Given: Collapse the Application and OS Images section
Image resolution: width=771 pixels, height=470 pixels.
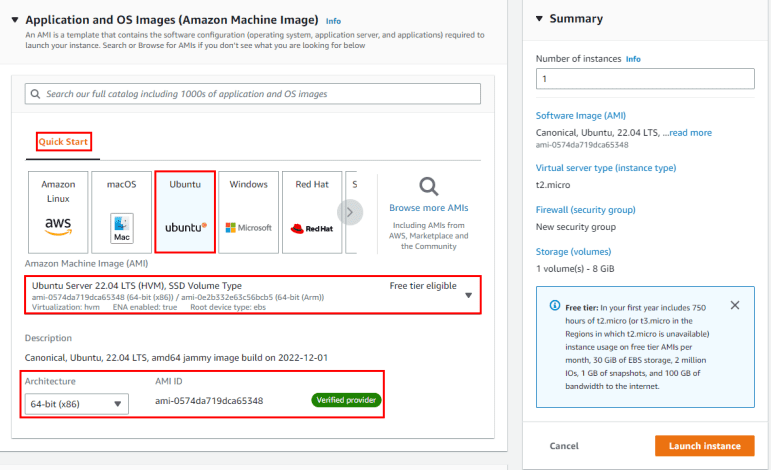Looking at the screenshot, I should pos(14,20).
